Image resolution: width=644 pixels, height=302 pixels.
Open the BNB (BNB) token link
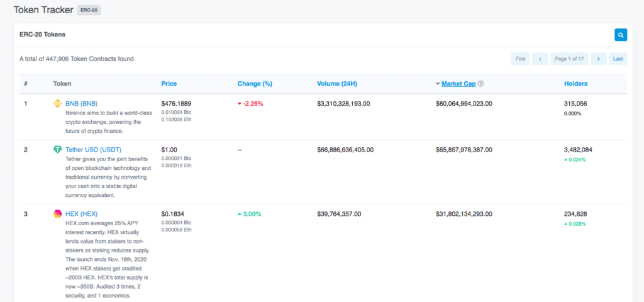tap(81, 104)
